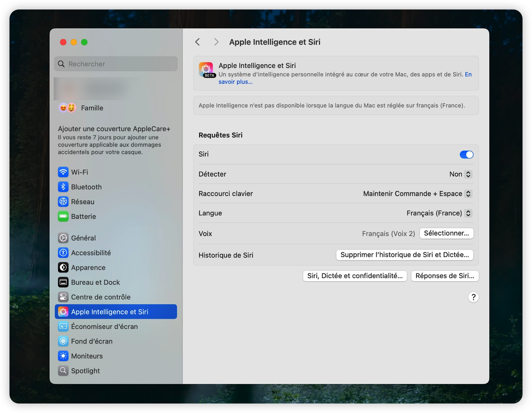Open the Raccourci clavier dropdown

tap(417, 194)
